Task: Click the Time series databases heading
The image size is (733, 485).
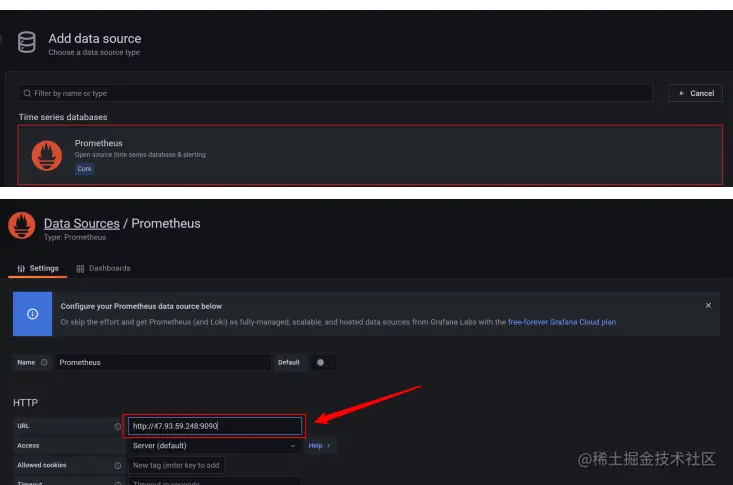Action: 63,117
